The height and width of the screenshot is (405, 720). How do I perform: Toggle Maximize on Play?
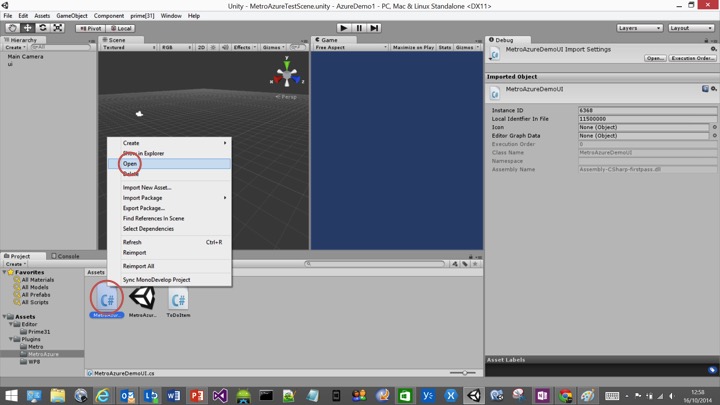pos(413,47)
